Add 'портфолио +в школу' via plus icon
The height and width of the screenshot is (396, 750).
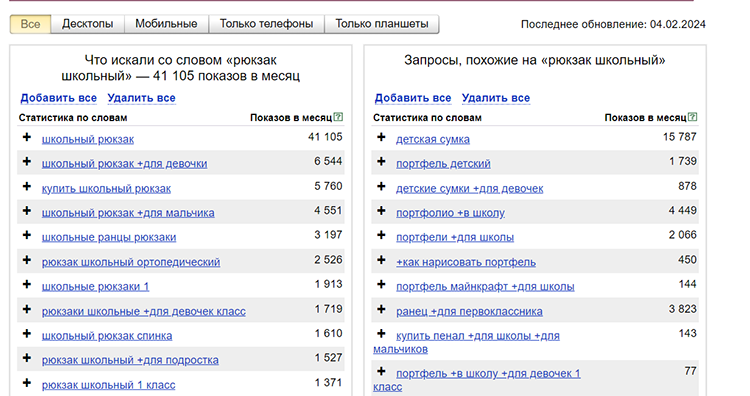381,211
